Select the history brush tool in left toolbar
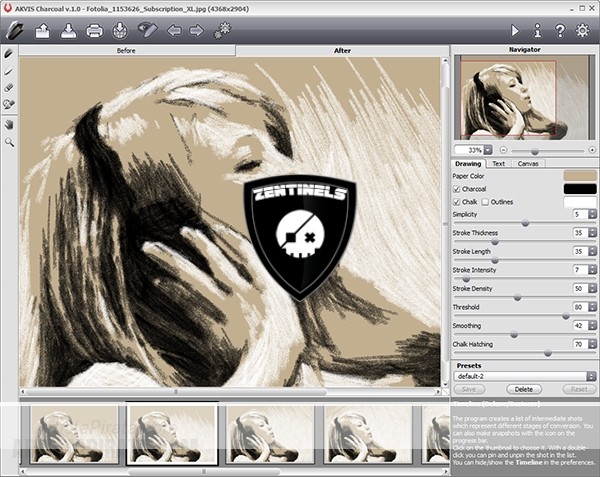The width and height of the screenshot is (600, 477). tap(9, 104)
